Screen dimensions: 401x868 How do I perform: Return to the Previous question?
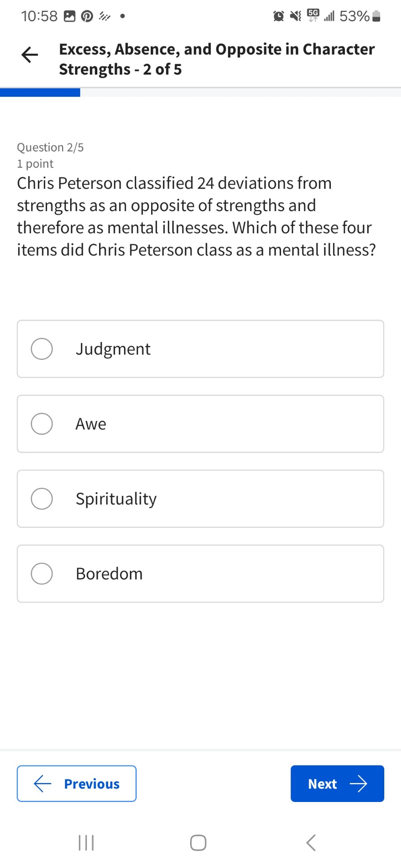pos(76,783)
